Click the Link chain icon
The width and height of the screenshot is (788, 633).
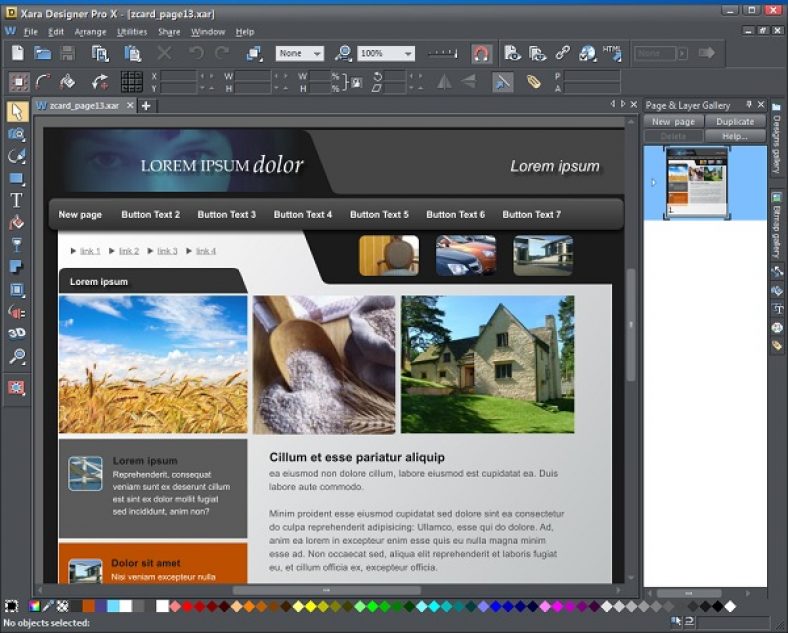click(x=562, y=53)
